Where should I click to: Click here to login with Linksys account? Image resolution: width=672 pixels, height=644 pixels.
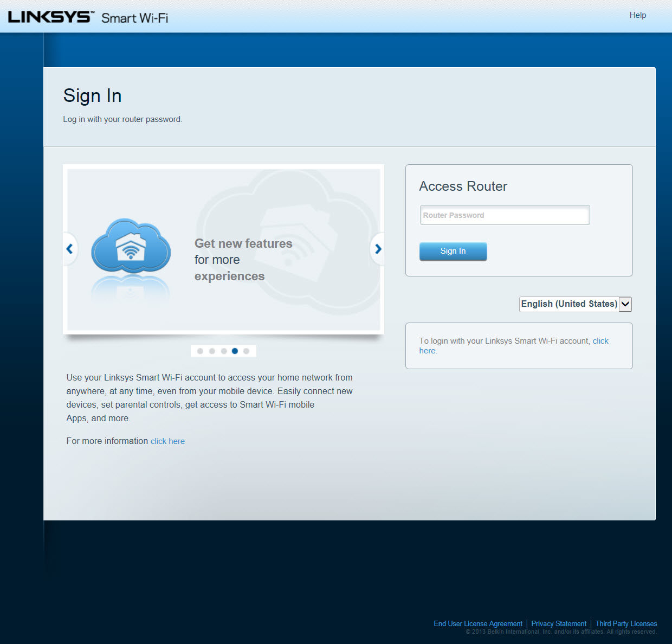pos(600,341)
